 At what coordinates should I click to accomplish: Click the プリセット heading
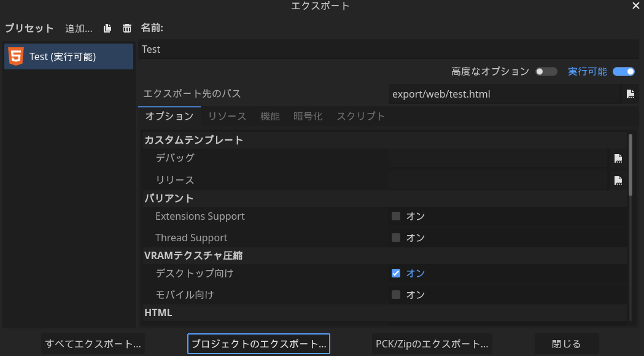[x=29, y=28]
